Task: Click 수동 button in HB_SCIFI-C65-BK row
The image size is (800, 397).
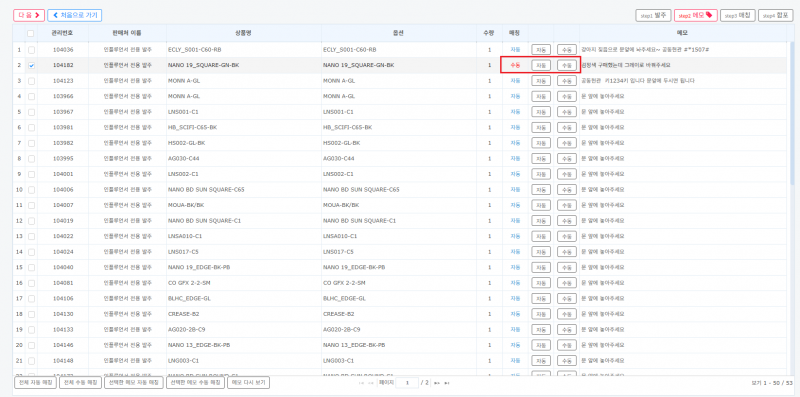Action: point(566,127)
